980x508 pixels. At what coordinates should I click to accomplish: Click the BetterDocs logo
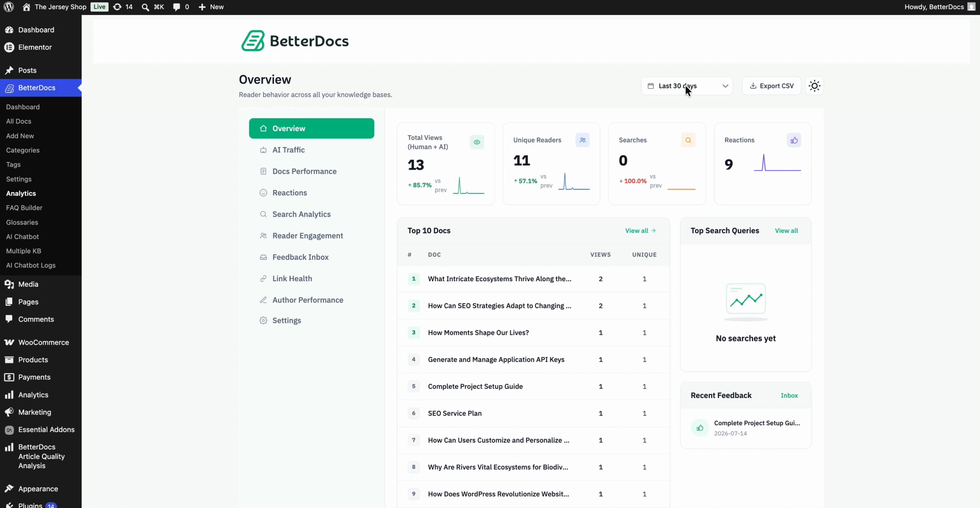pos(295,41)
